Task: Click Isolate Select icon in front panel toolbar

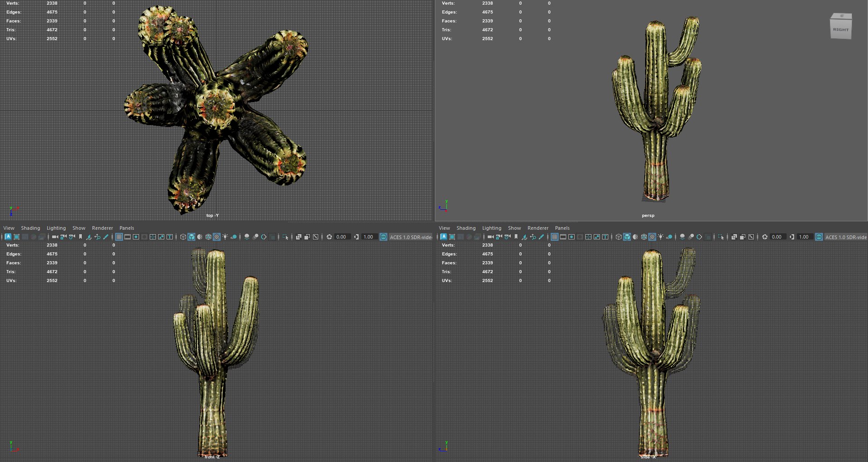Action: pyautogui.click(x=285, y=237)
